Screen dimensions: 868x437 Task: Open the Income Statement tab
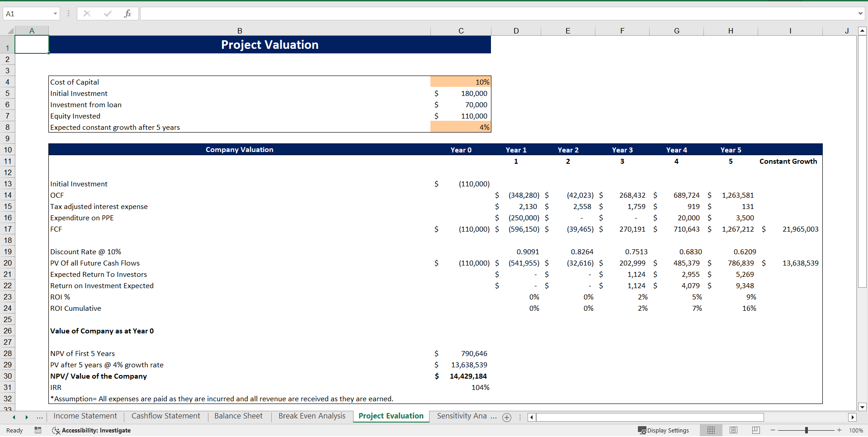pos(85,416)
